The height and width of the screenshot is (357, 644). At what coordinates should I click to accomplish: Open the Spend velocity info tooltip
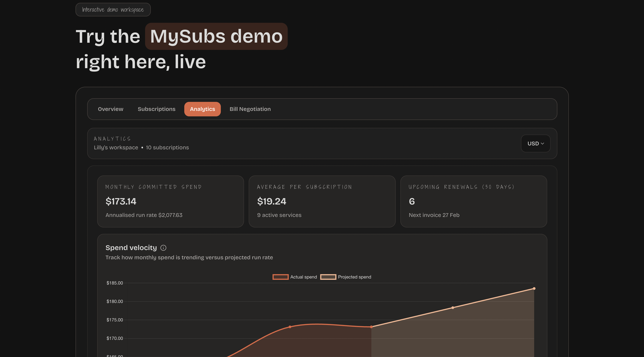click(164, 248)
